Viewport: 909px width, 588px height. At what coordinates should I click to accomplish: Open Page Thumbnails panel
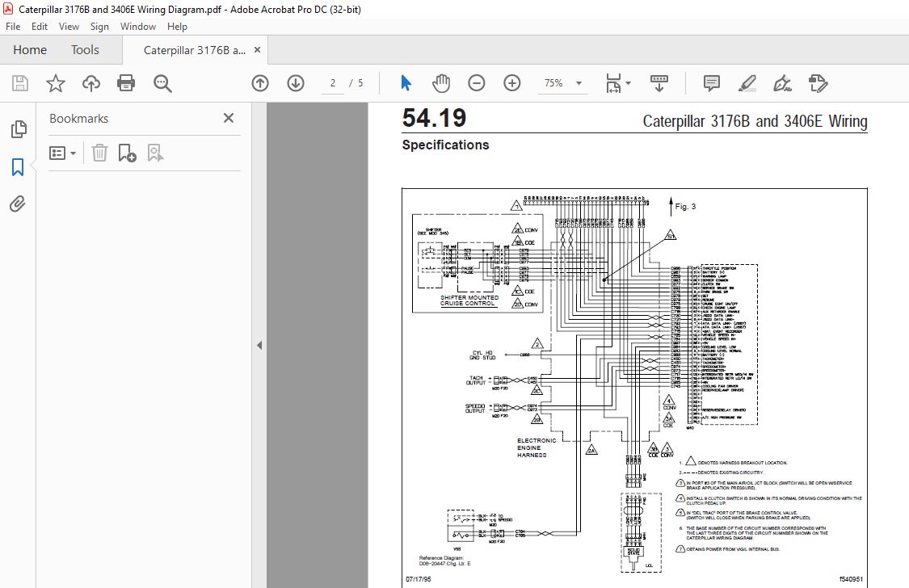pos(18,128)
